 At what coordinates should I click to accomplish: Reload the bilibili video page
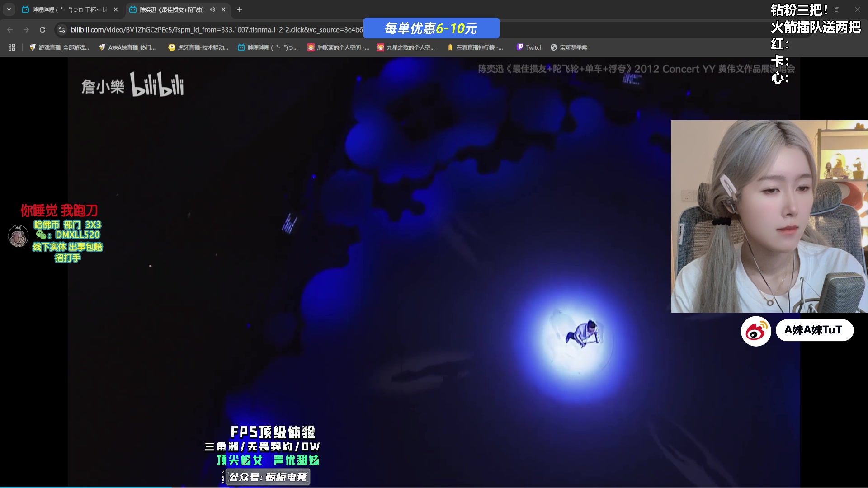point(42,30)
